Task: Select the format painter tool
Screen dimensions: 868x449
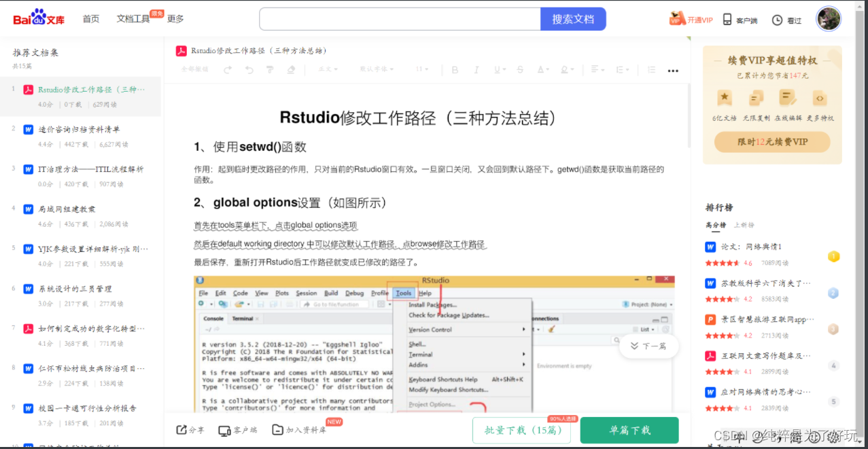Action: [x=270, y=69]
